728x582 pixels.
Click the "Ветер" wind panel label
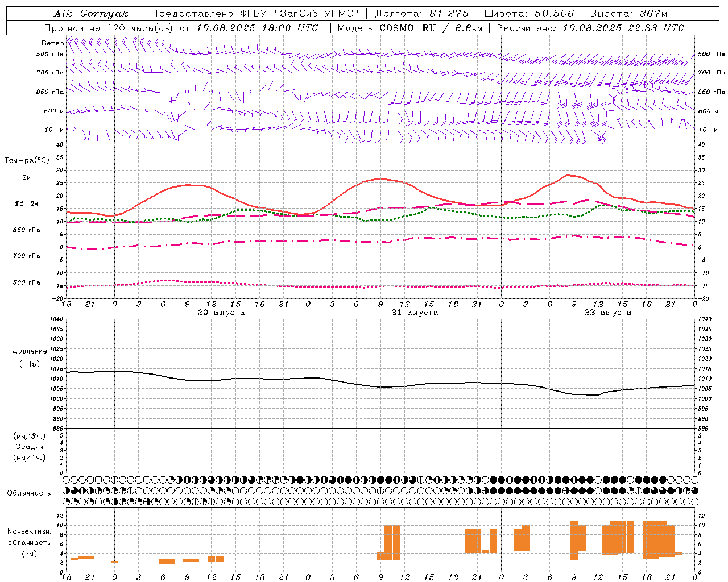pyautogui.click(x=52, y=43)
